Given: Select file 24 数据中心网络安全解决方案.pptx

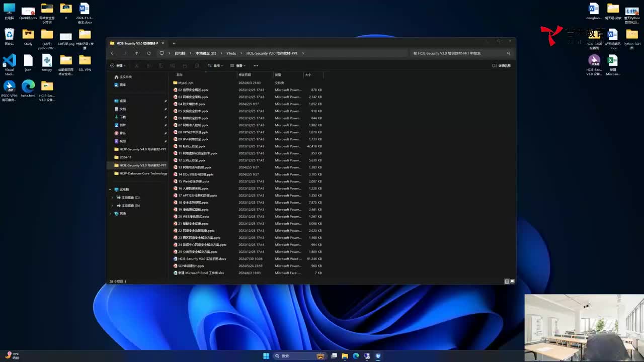Looking at the screenshot, I should 200,245.
